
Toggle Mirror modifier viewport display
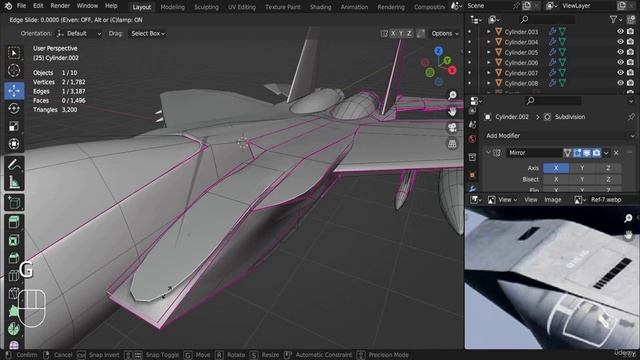click(x=587, y=153)
